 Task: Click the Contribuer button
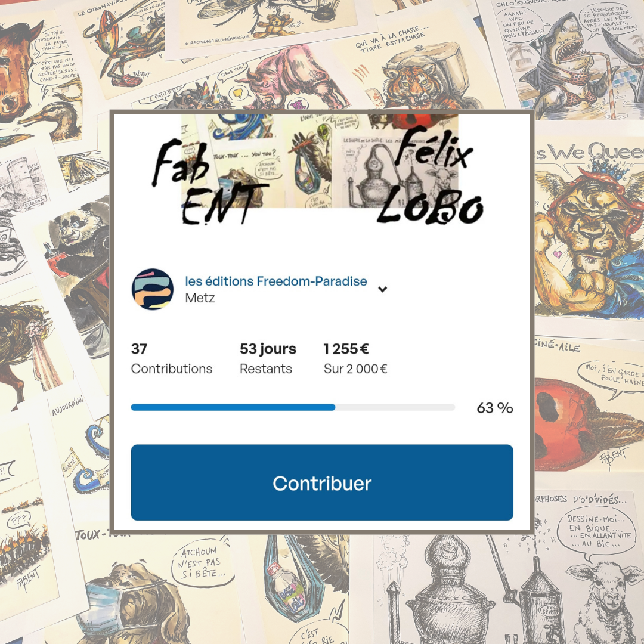pos(322,482)
